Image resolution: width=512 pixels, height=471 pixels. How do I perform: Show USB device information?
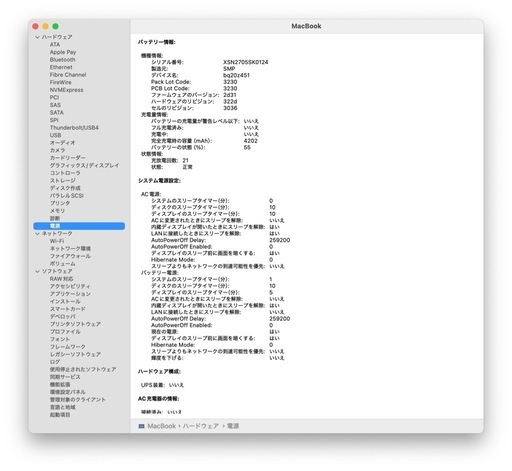pos(55,135)
